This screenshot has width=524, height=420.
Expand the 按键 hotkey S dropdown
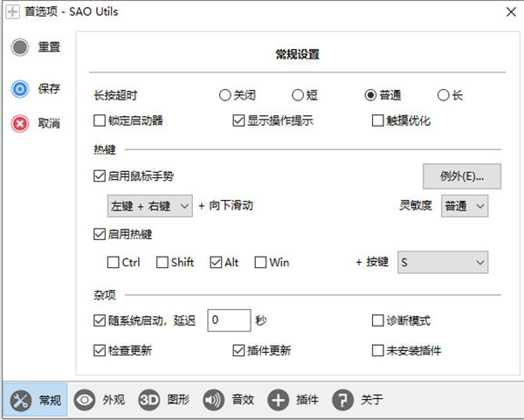click(x=442, y=262)
